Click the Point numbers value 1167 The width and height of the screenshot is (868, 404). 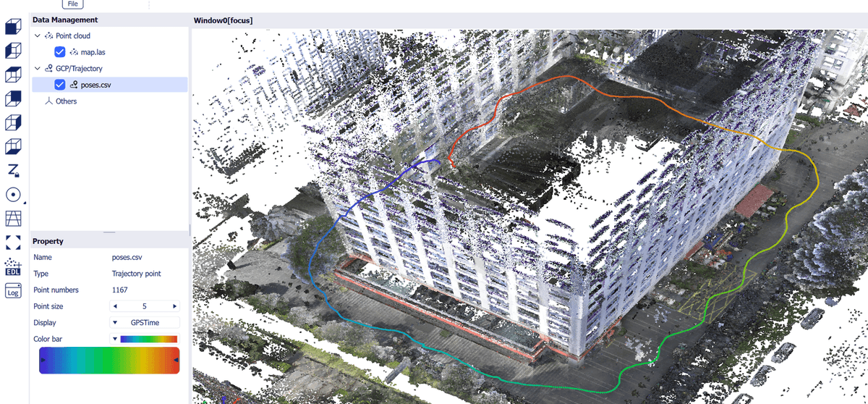click(x=120, y=290)
